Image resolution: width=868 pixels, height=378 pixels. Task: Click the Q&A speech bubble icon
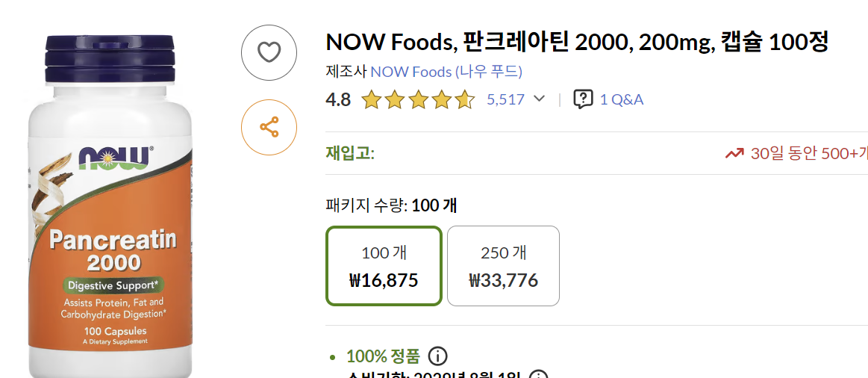tap(583, 99)
